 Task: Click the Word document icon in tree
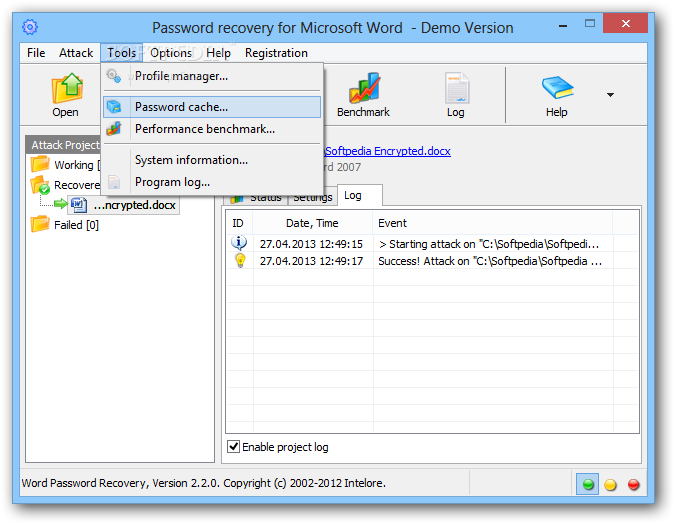click(79, 205)
